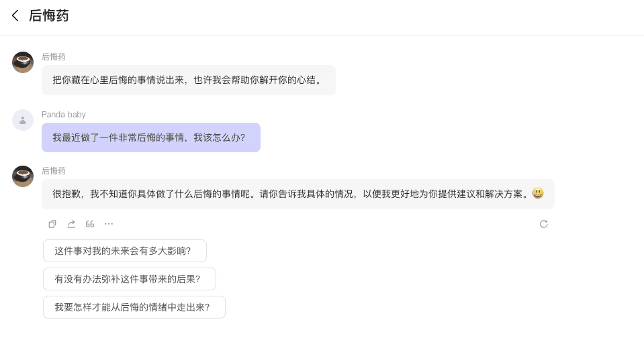Click the 后悔药 name above the apology reply
644x338 pixels.
pos(54,171)
